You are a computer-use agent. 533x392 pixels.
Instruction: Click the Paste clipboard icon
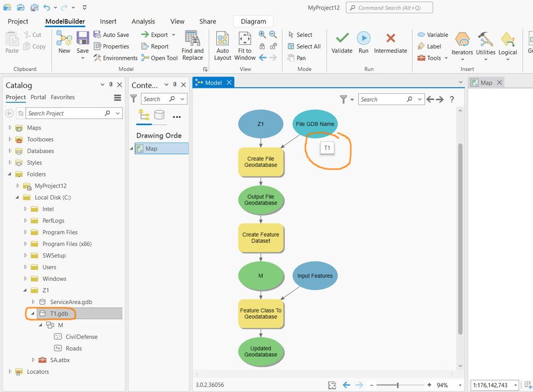coord(12,39)
